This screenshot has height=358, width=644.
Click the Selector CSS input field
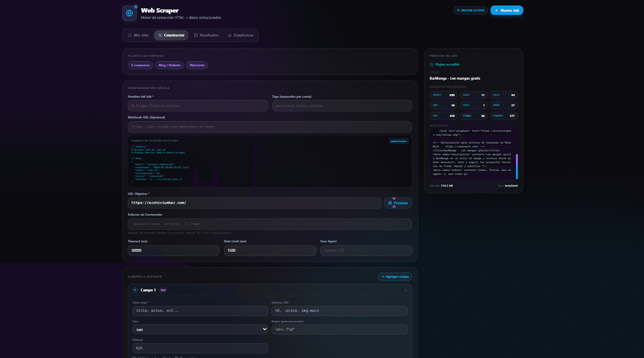[340, 311]
